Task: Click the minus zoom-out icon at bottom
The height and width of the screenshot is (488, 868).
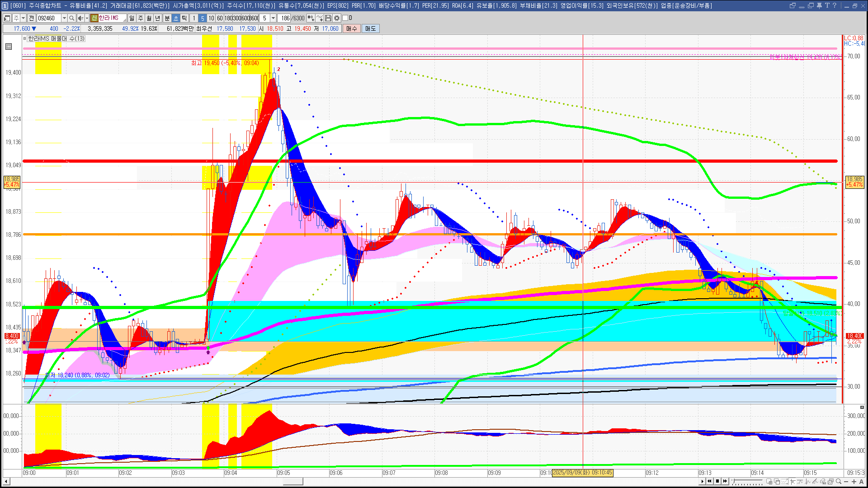Action: pos(846,481)
